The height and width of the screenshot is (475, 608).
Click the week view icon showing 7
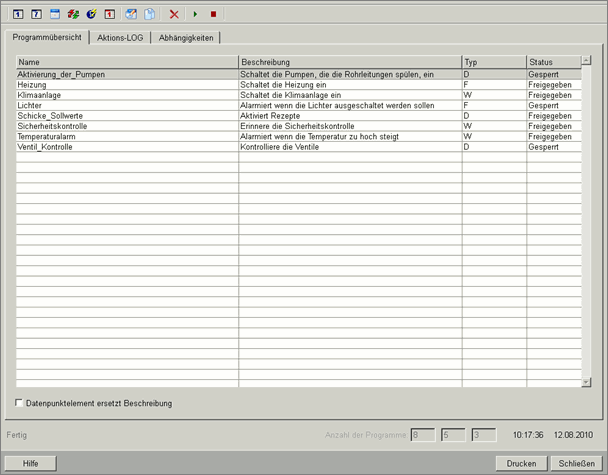tap(37, 15)
